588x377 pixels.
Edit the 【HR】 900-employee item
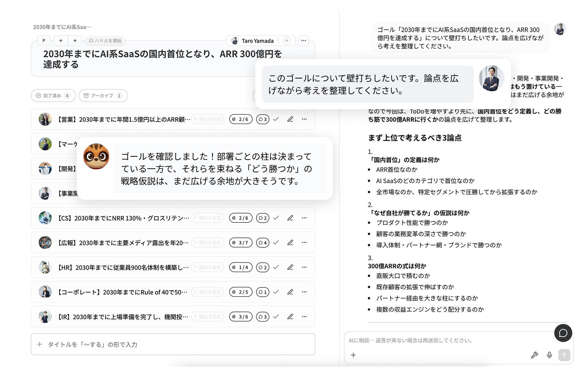click(x=290, y=267)
